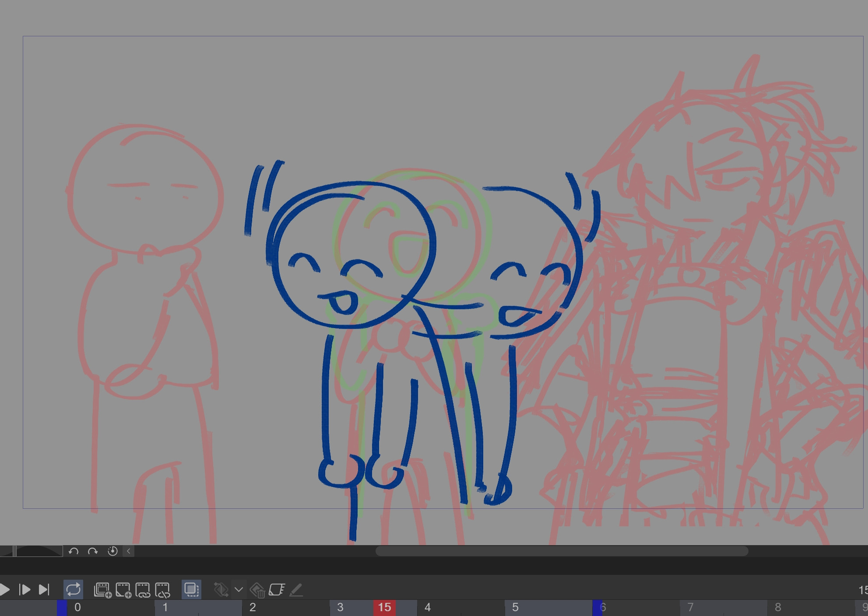Click the blue start marker before frame 0
This screenshot has height=616, width=868.
62,608
